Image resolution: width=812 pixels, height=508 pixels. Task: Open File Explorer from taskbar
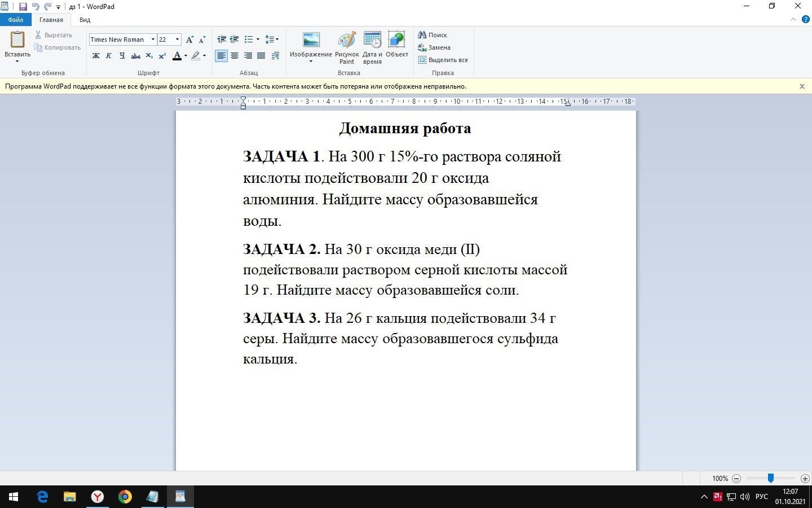[x=69, y=497]
